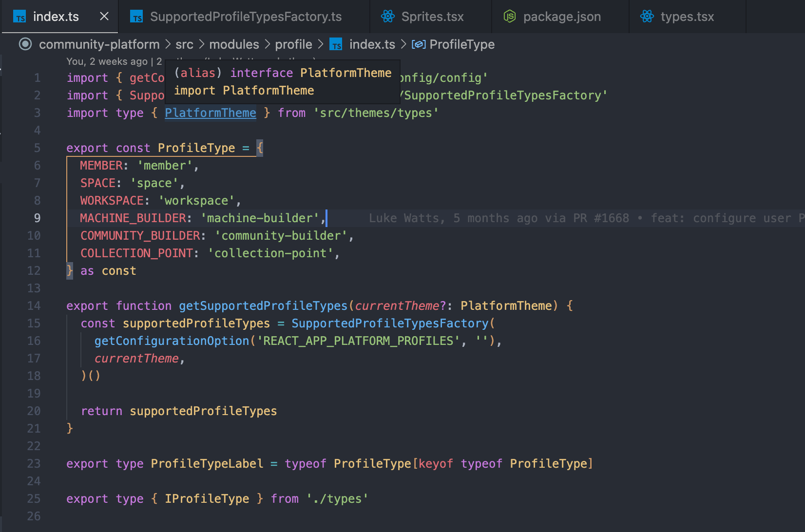805x532 pixels.
Task: Click TypeScript icon in breadcrumb index.ts
Action: pos(336,45)
